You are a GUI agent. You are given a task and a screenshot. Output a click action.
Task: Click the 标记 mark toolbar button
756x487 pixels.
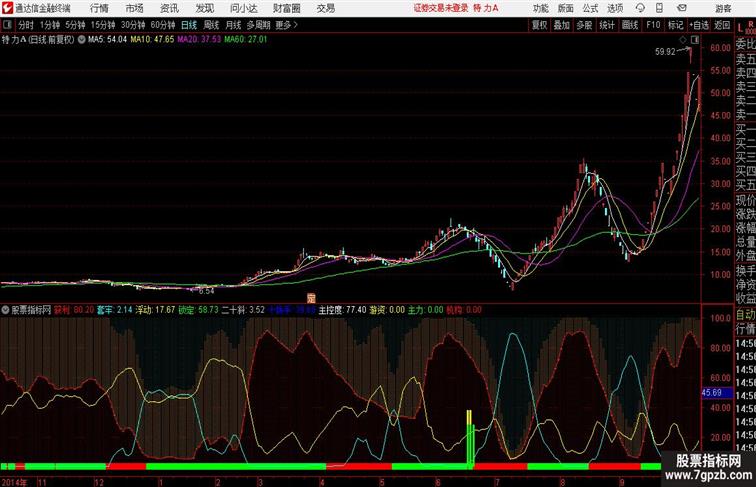tap(675, 25)
